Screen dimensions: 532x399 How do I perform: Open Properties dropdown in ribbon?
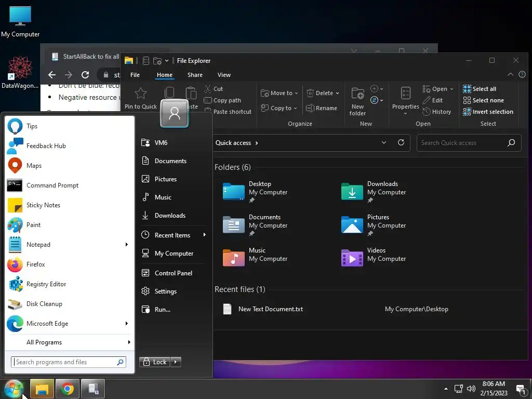(405, 114)
